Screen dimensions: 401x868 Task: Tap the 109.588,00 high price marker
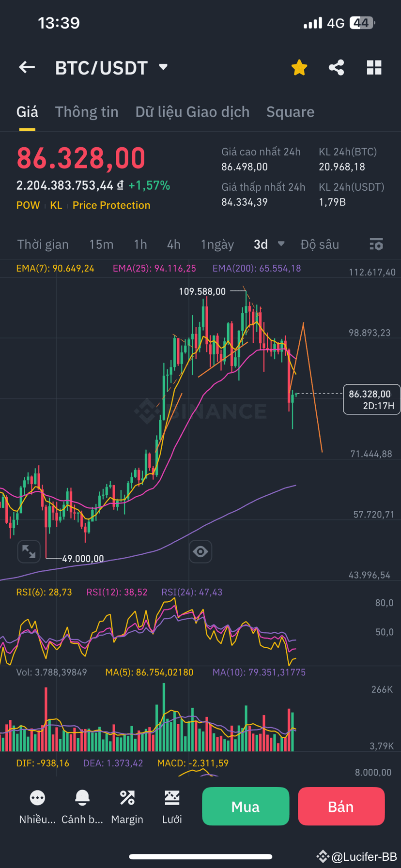point(202,291)
